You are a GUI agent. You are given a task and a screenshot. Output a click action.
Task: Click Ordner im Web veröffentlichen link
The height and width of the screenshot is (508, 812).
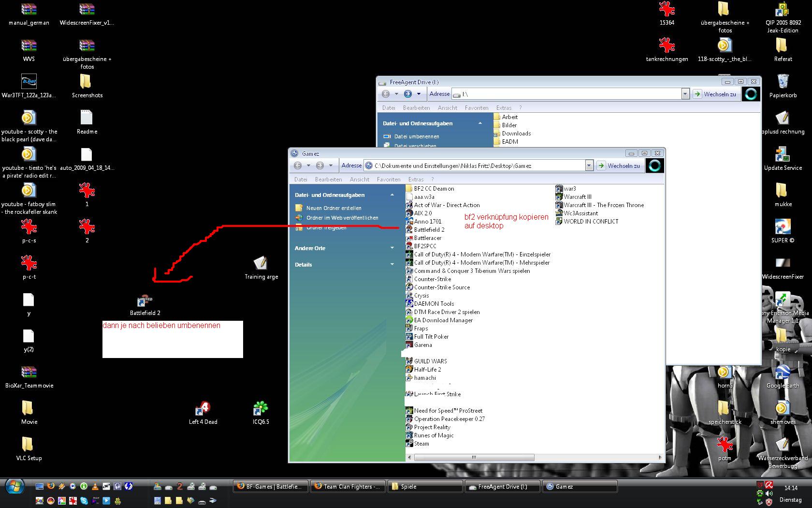coord(342,218)
